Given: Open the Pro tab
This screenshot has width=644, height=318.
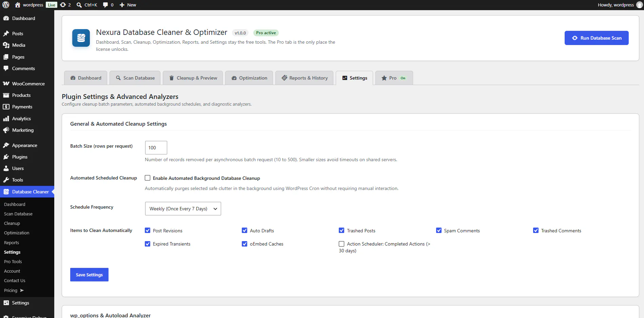Looking at the screenshot, I should point(394,78).
